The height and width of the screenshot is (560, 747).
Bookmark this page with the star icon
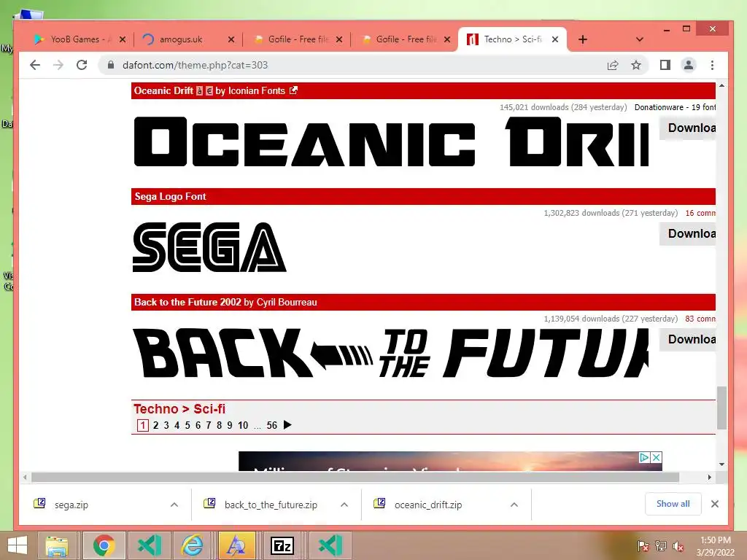pyautogui.click(x=636, y=65)
